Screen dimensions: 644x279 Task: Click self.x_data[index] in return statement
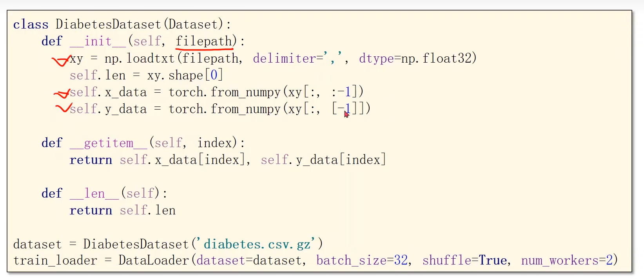[182, 160]
